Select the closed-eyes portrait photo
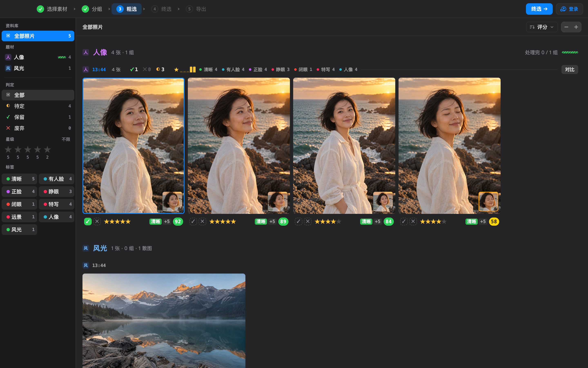Image resolution: width=588 pixels, height=368 pixels. 450,146
